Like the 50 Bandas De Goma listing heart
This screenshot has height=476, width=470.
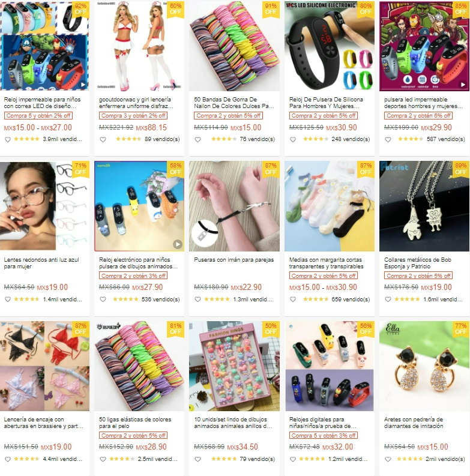(x=197, y=139)
